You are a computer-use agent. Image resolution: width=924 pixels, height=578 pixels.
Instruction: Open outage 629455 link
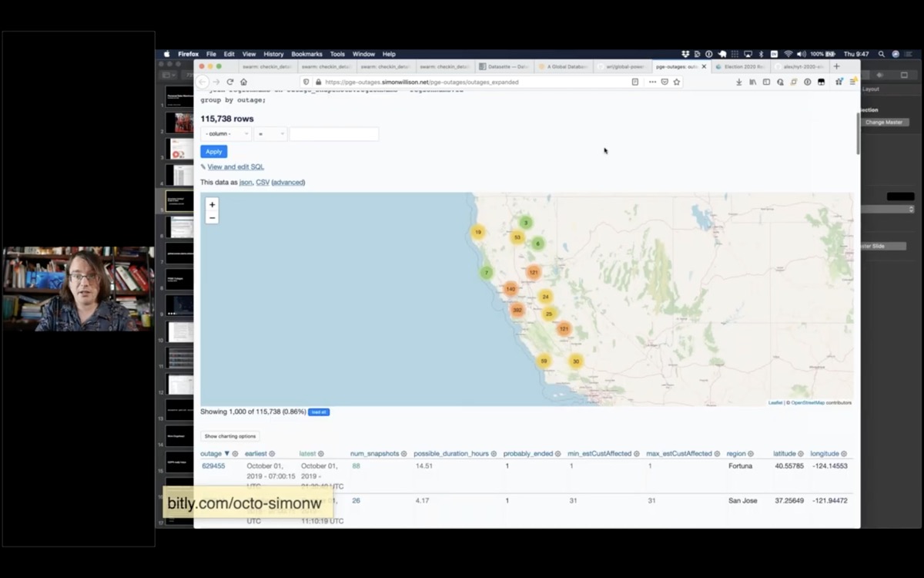[213, 466]
